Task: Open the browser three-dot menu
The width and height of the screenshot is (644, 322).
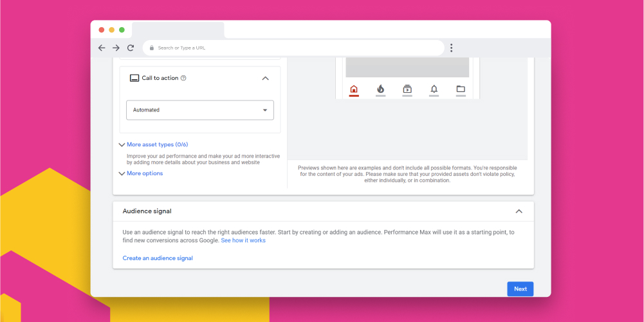Action: pos(451,48)
